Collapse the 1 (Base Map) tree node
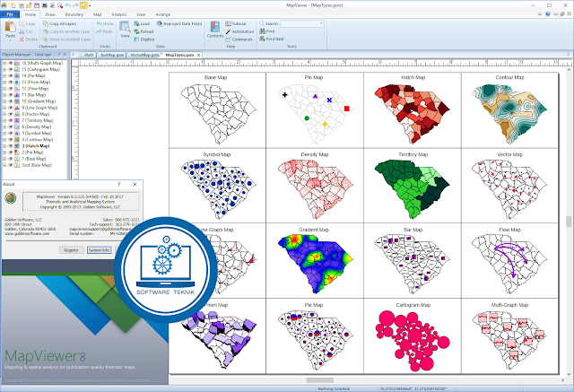 [x=4, y=159]
